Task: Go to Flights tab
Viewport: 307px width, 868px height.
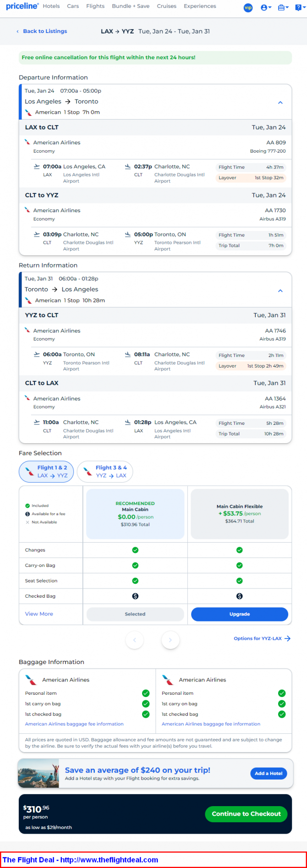Action: pyautogui.click(x=95, y=6)
